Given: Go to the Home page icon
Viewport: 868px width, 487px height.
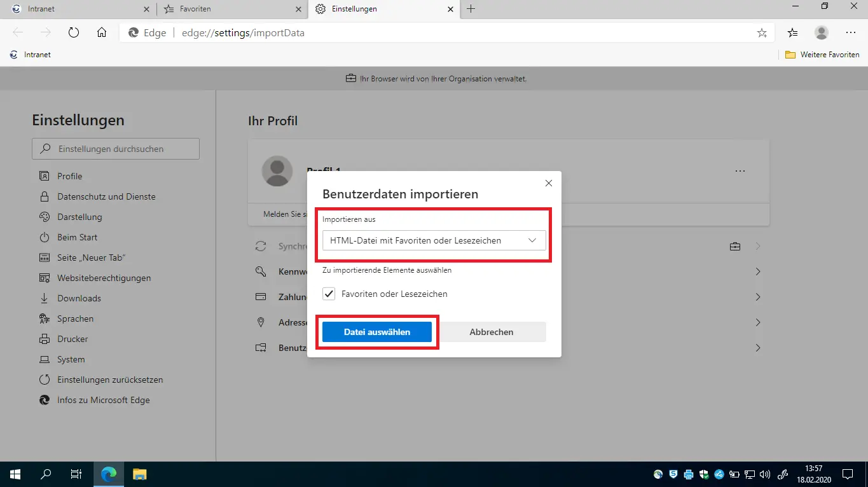Looking at the screenshot, I should click(102, 32).
